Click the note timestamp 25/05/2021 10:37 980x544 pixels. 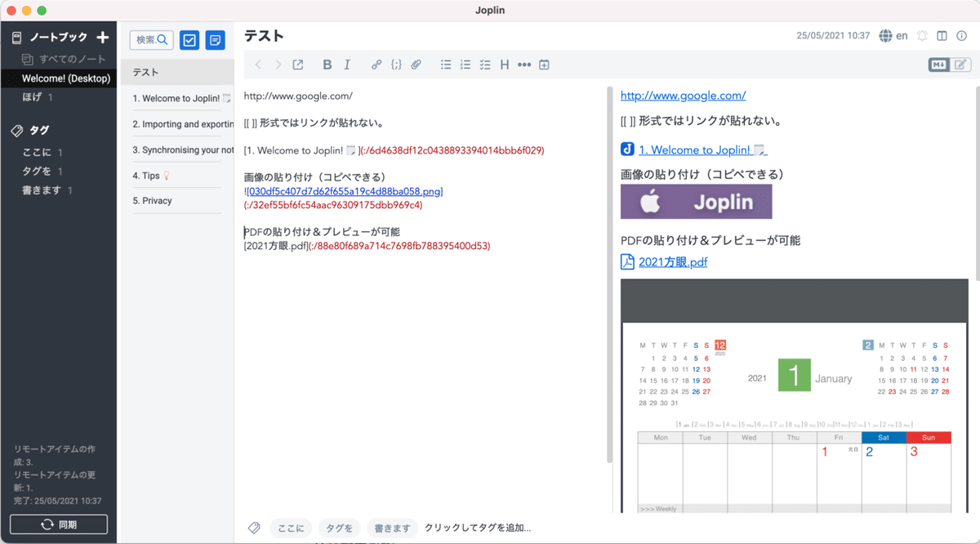tap(832, 36)
